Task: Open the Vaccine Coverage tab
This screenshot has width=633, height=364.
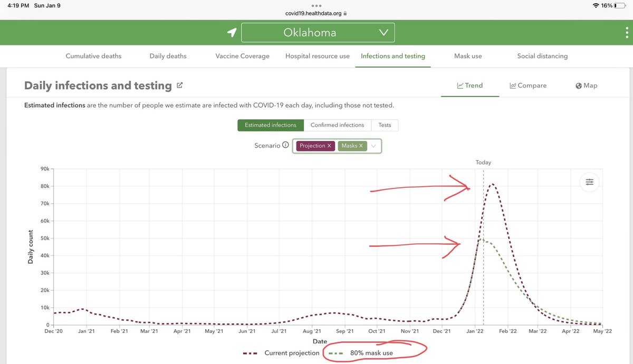Action: [x=243, y=56]
